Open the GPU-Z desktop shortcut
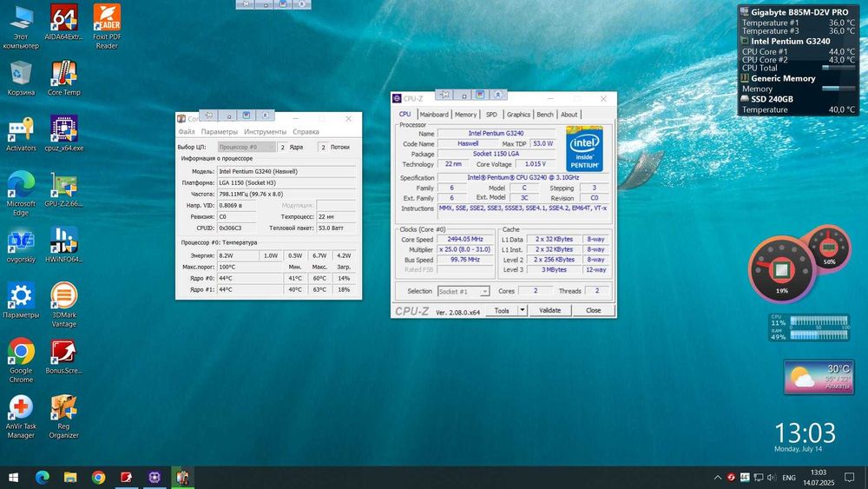This screenshot has height=489, width=868. [x=63, y=188]
